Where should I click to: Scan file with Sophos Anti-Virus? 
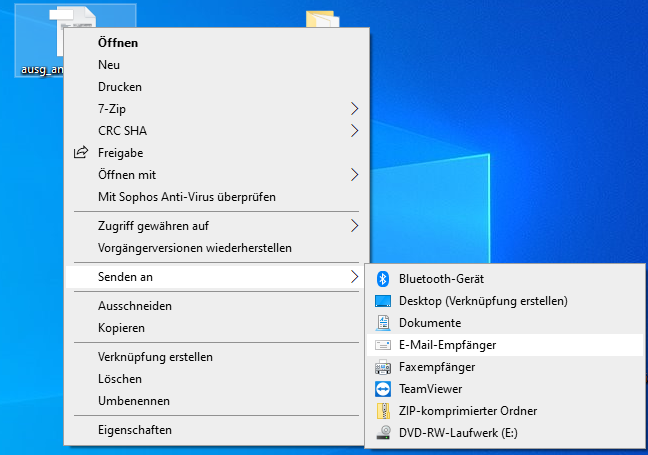point(186,197)
